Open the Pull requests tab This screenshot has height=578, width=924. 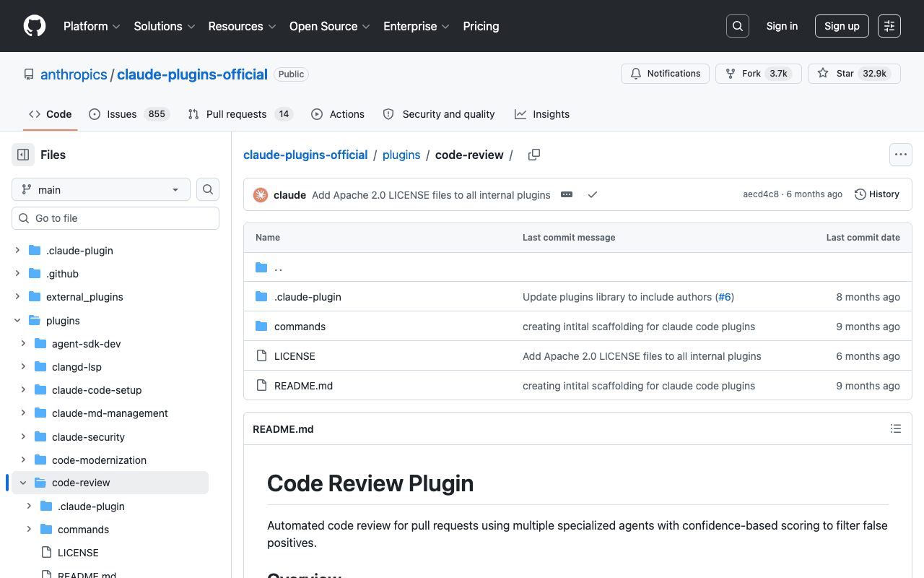tap(240, 114)
